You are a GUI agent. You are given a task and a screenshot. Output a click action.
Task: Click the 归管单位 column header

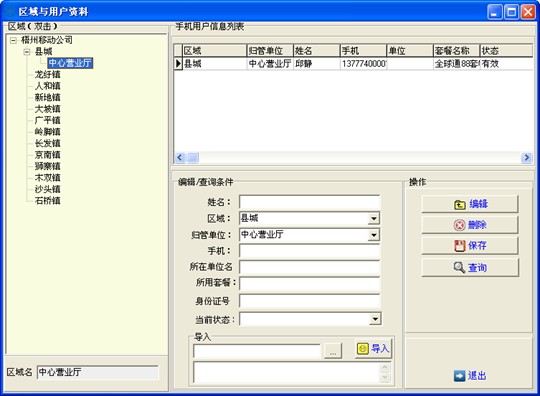tap(270, 51)
